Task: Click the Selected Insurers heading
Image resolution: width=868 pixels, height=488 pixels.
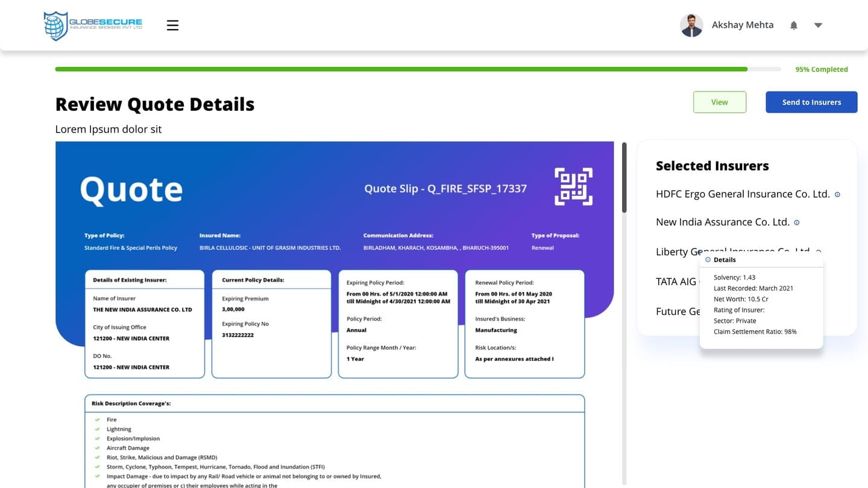Action: coord(712,166)
